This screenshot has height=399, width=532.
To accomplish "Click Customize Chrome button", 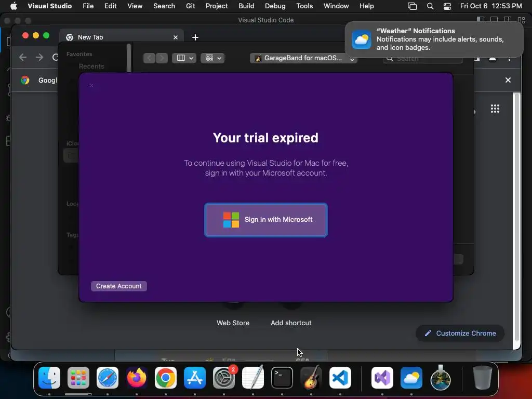I will click(x=460, y=333).
